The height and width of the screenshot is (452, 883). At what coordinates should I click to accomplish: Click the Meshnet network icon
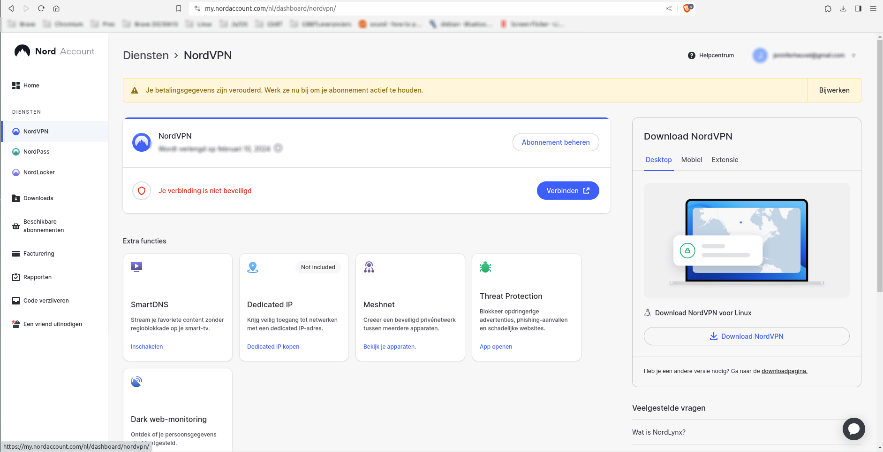click(369, 267)
